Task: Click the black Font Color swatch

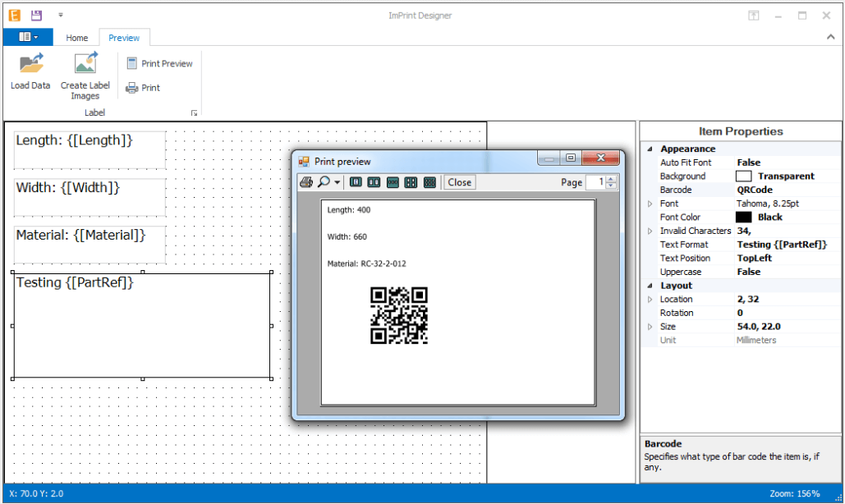Action: 743,218
